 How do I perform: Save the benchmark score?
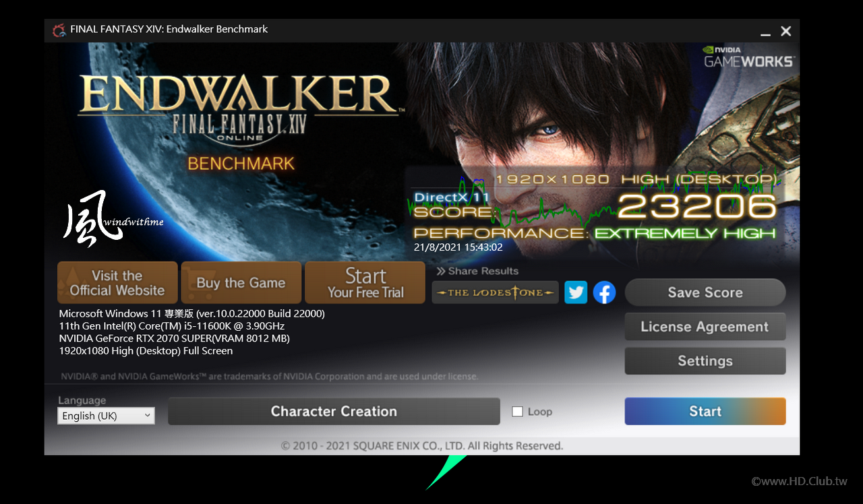coord(705,292)
